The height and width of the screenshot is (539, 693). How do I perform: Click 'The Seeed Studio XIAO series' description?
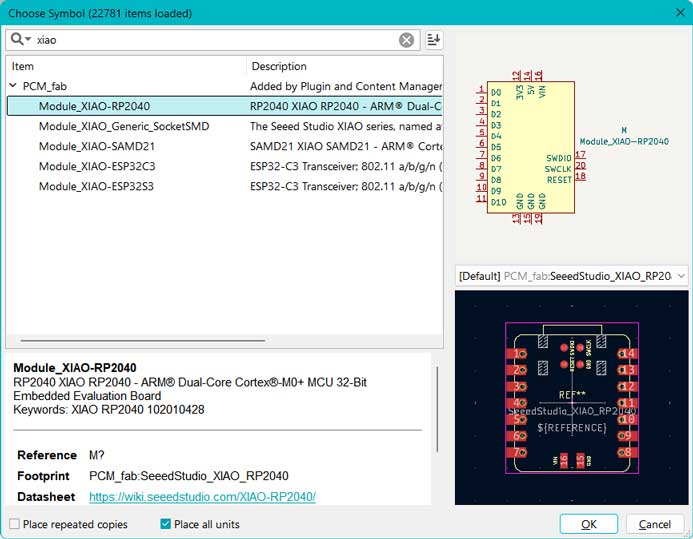click(346, 126)
